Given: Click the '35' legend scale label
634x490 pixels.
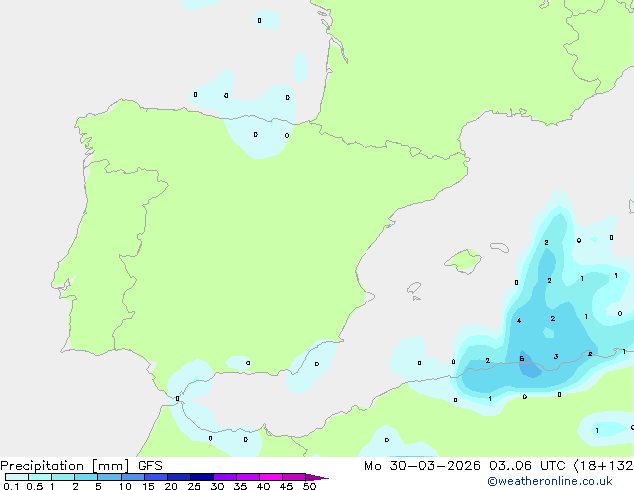Looking at the screenshot, I should click(240, 486).
